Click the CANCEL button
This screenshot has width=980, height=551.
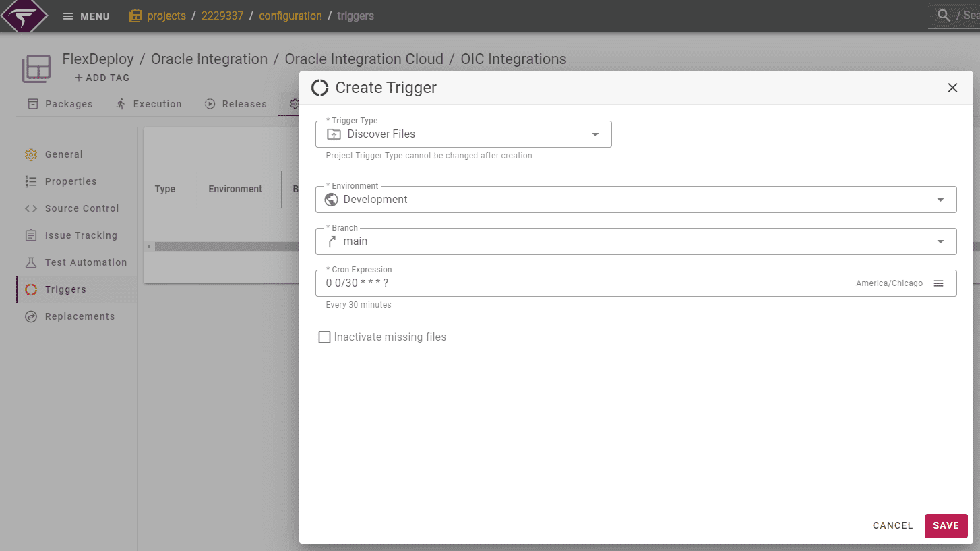892,525
